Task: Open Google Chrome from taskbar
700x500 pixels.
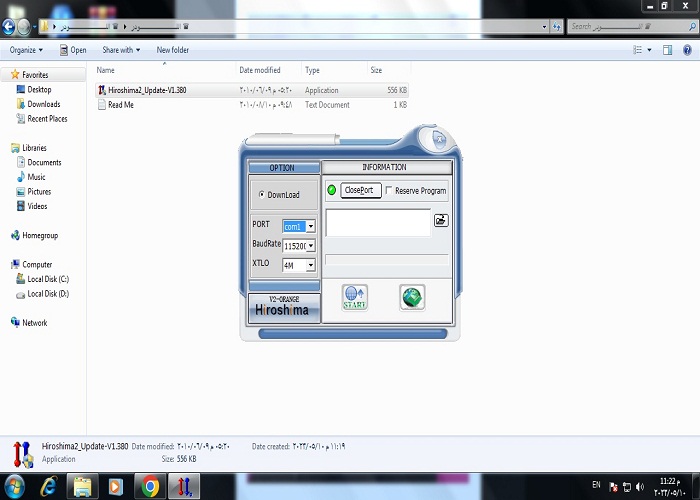Action: (150, 487)
